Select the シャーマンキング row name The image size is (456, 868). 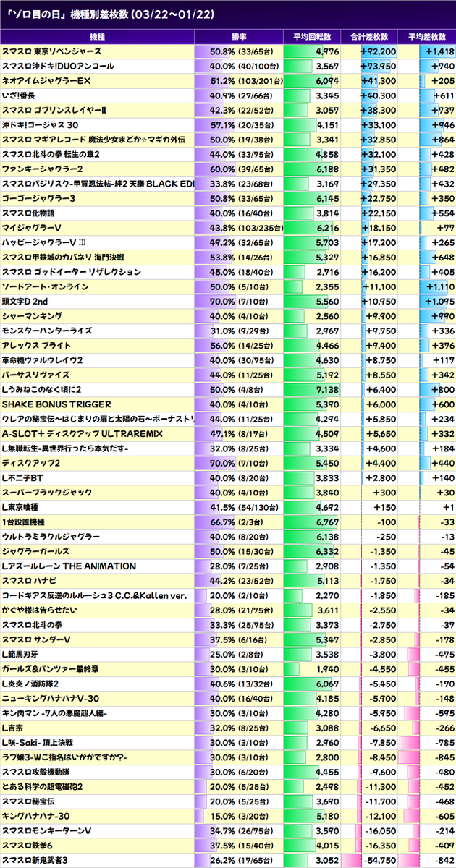point(32,316)
